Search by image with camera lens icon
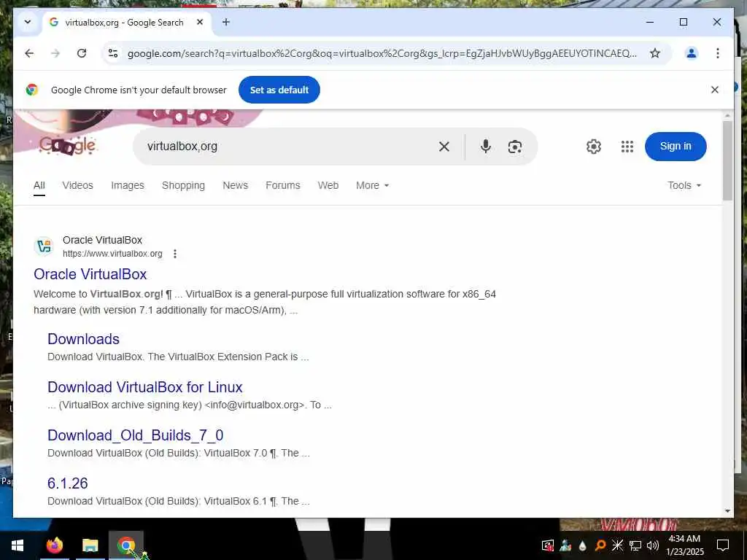Image resolution: width=747 pixels, height=560 pixels. 514,147
